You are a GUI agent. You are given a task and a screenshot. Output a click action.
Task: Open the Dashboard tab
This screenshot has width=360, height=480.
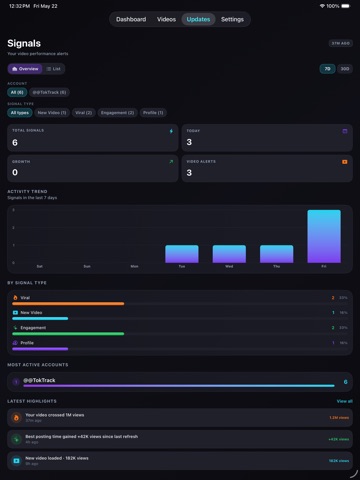point(131,19)
